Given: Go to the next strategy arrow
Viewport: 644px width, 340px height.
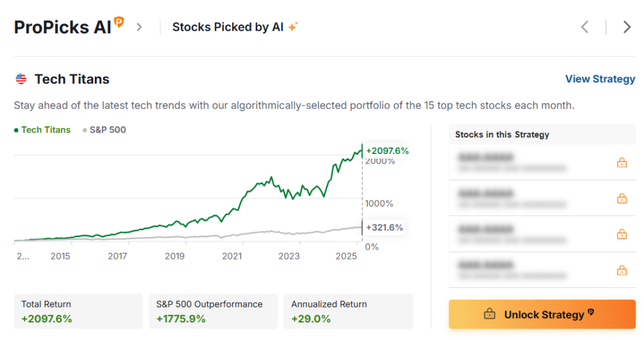Looking at the screenshot, I should pyautogui.click(x=626, y=27).
